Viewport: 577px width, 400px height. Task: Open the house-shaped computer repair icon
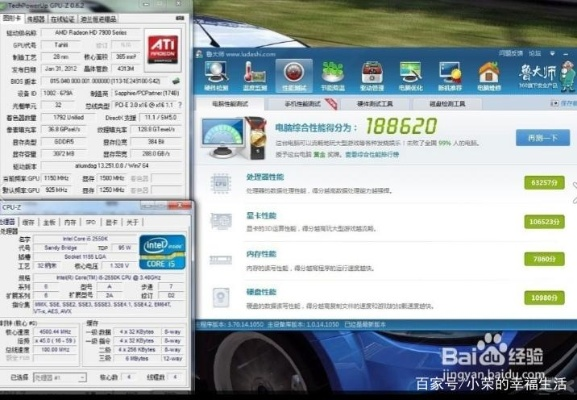(x=489, y=76)
